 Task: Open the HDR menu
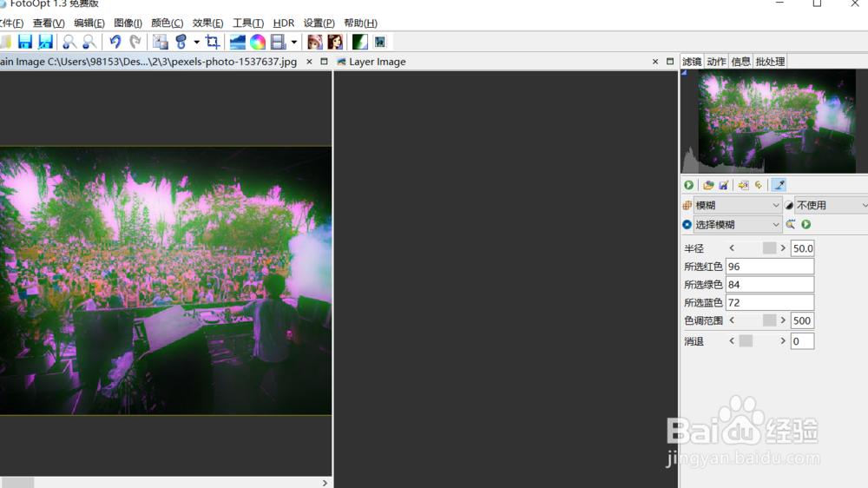coord(284,23)
